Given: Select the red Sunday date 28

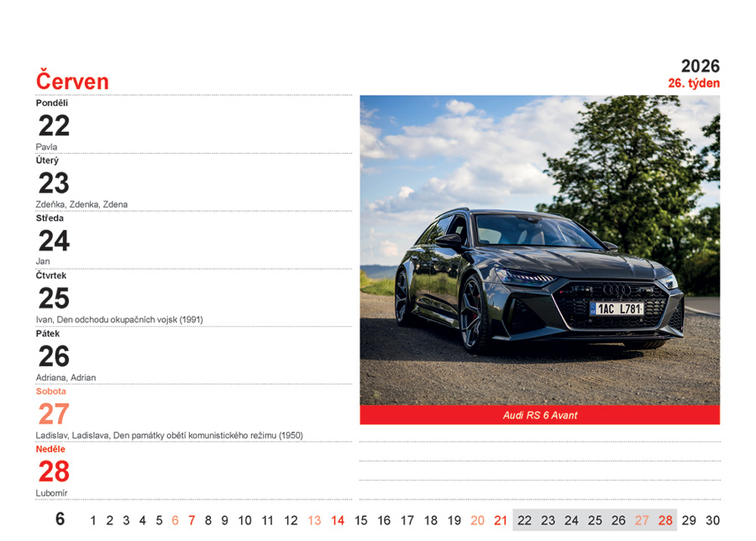Looking at the screenshot, I should pos(54,471).
